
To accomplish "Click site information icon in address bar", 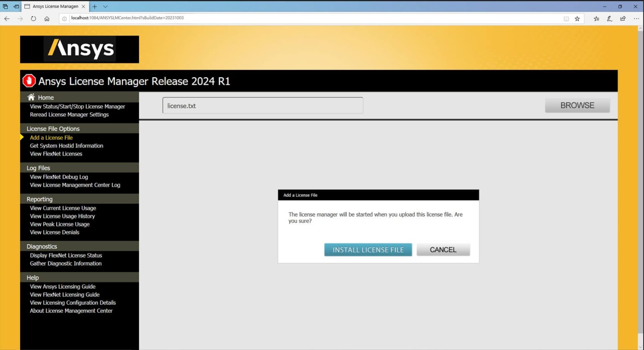I will click(x=64, y=18).
